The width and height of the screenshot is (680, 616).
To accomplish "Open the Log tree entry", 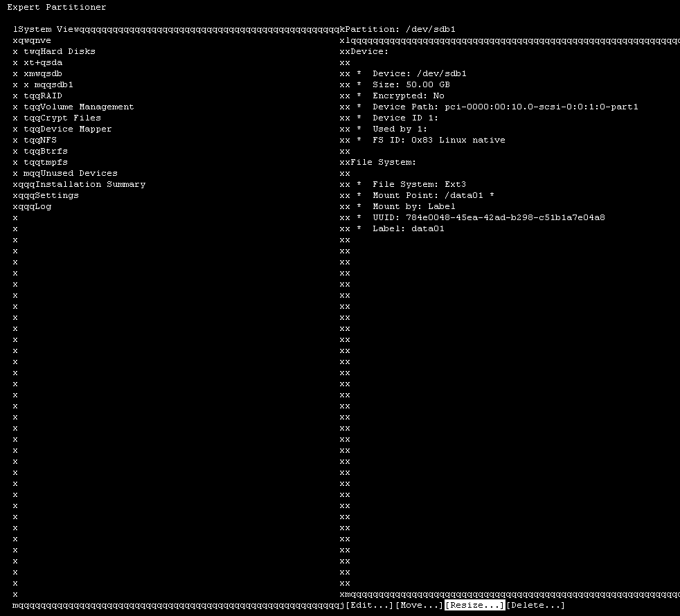I will coord(42,206).
